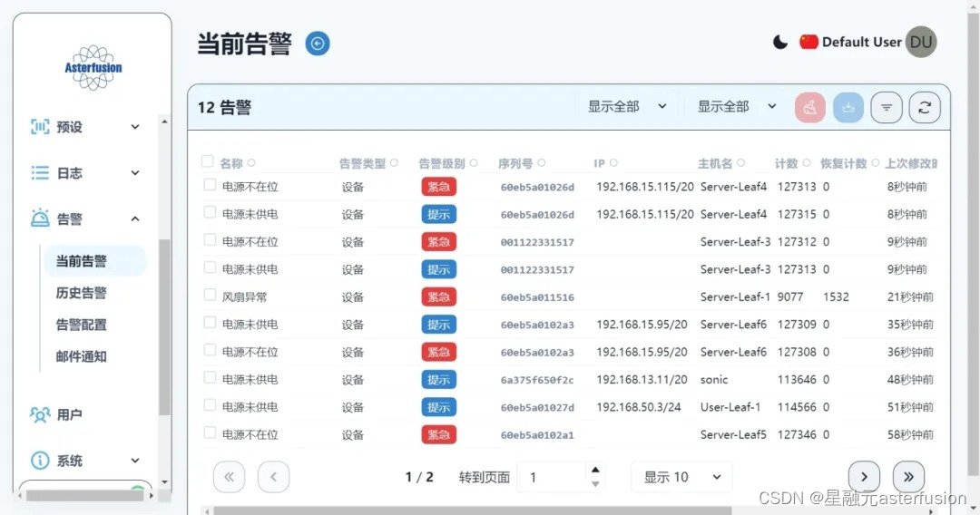This screenshot has width=980, height=515.
Task: Check the 风扇异常 row checkbox
Action: tap(210, 296)
